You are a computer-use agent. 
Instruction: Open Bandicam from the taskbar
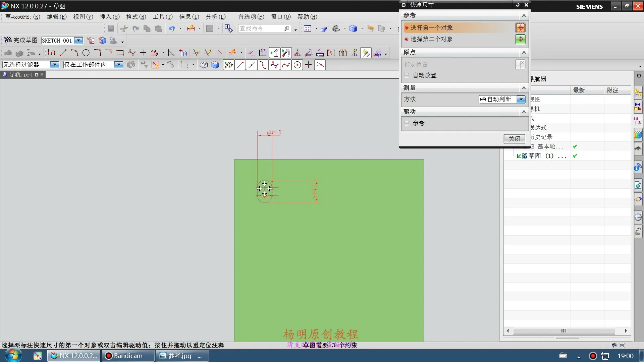pos(128,356)
